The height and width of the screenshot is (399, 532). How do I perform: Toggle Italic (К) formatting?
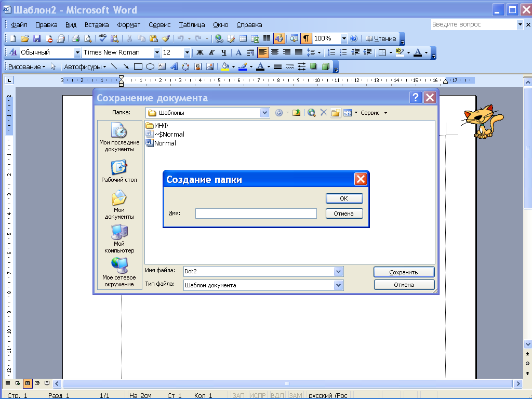click(212, 52)
